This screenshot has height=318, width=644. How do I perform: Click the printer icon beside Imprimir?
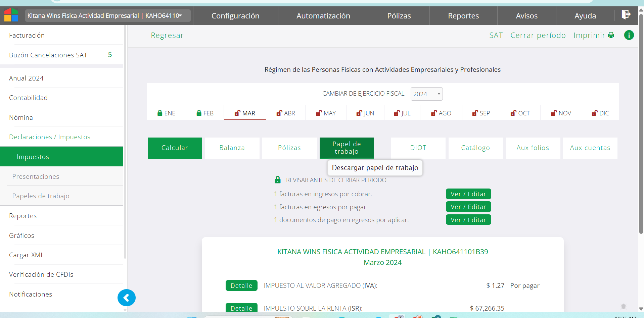pyautogui.click(x=611, y=36)
